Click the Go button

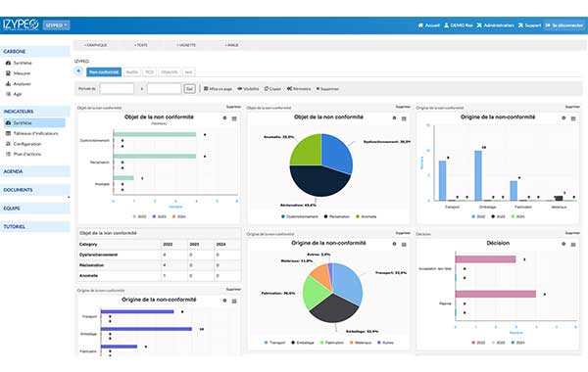(x=189, y=89)
